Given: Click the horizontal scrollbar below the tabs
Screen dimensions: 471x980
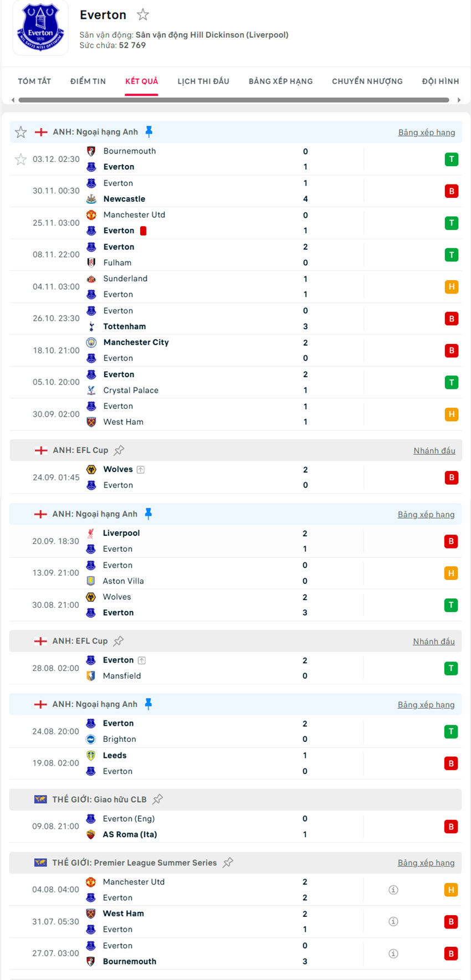Looking at the screenshot, I should (x=233, y=100).
